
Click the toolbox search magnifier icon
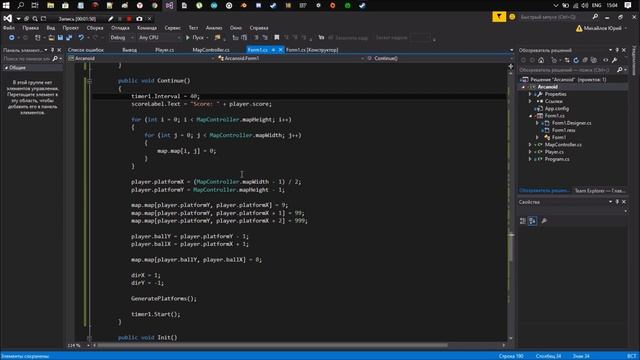point(55,59)
